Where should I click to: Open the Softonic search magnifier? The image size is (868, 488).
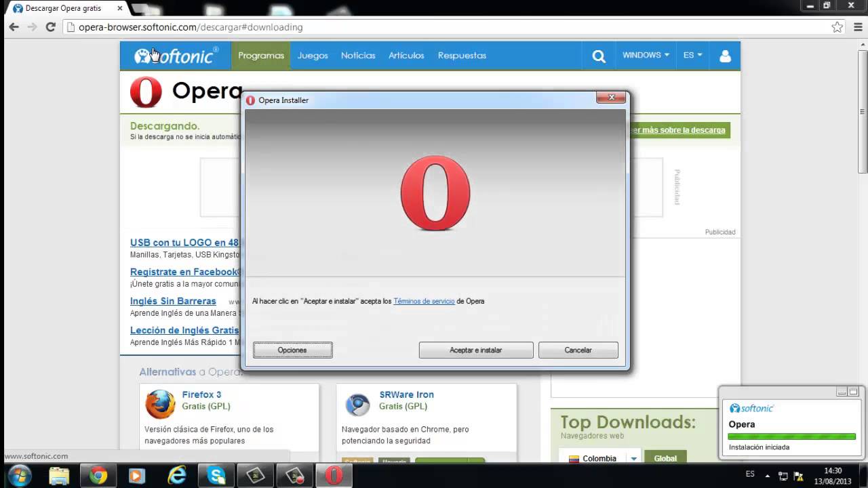click(599, 56)
